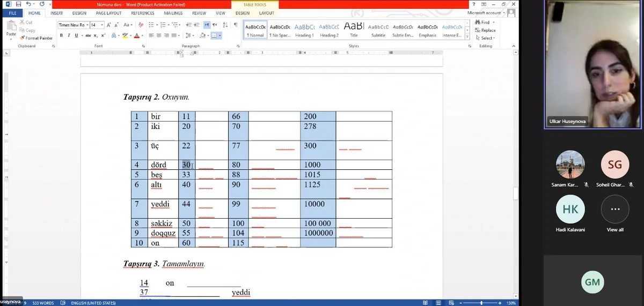The width and height of the screenshot is (644, 306).
Task: Toggle Italic formatting
Action: [68, 35]
